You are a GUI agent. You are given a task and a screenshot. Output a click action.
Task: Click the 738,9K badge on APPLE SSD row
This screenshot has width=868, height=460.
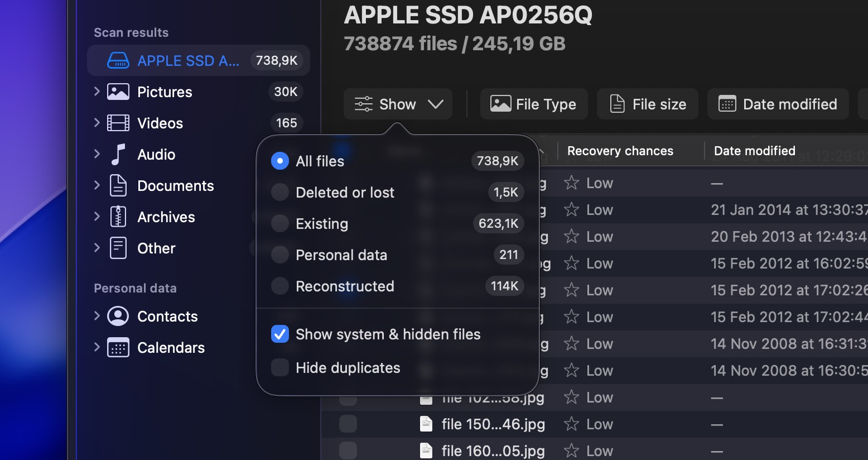(277, 60)
